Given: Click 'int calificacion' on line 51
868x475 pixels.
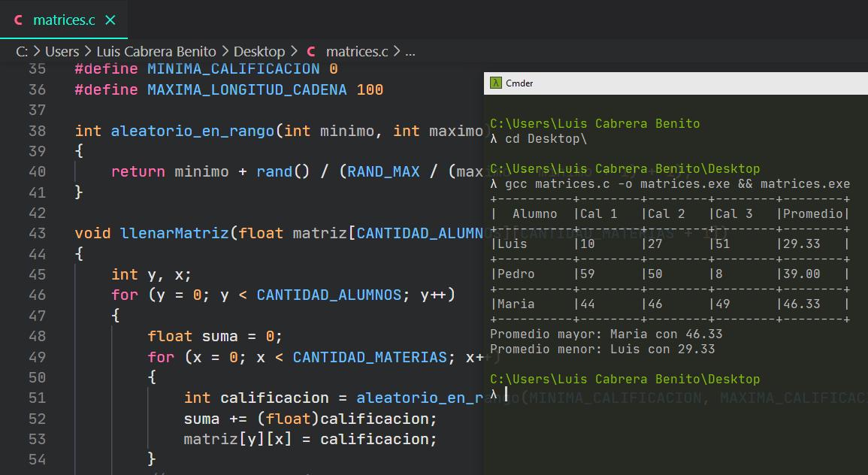Looking at the screenshot, I should pos(256,398).
